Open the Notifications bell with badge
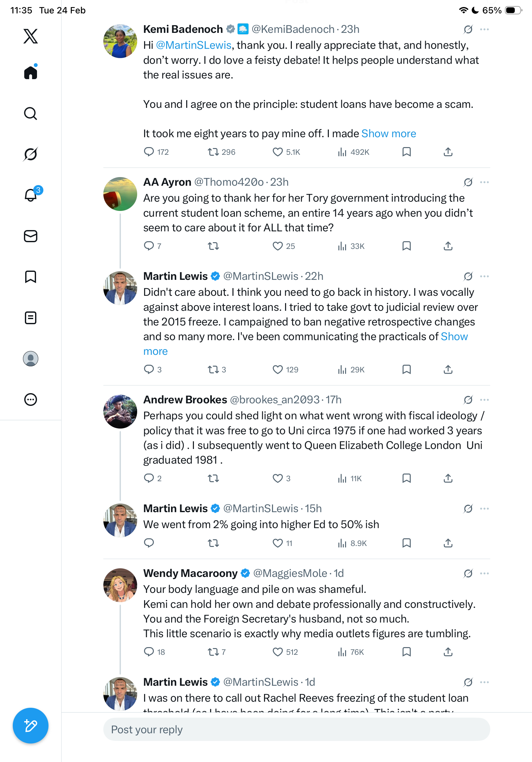Viewport: 532px width, 762px height. coord(31,195)
